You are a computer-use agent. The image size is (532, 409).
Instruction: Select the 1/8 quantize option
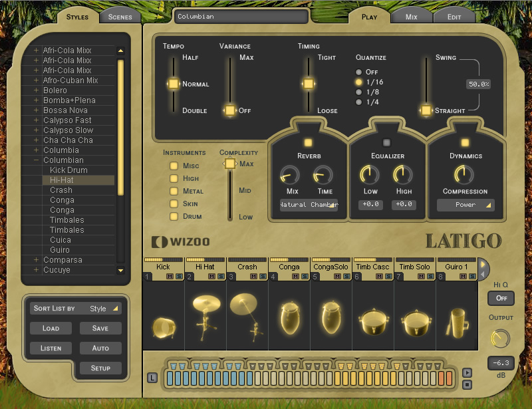pos(358,92)
